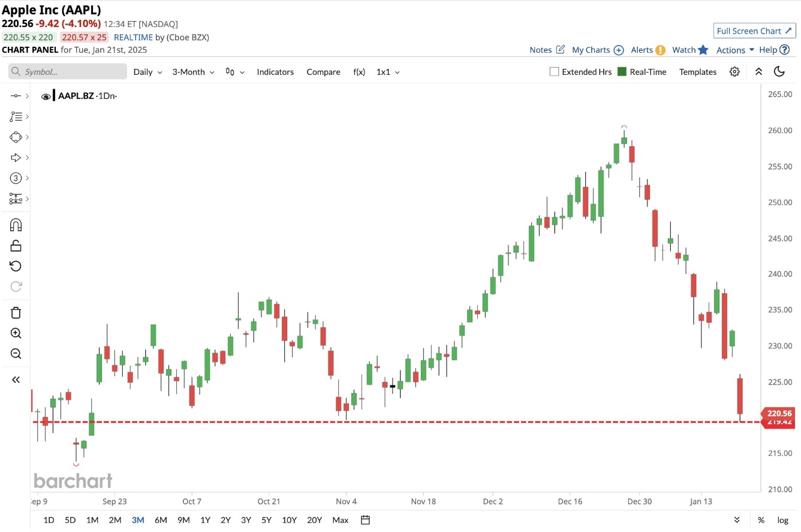The image size is (801, 532).
Task: Open the Actions dropdown menu
Action: coord(736,50)
